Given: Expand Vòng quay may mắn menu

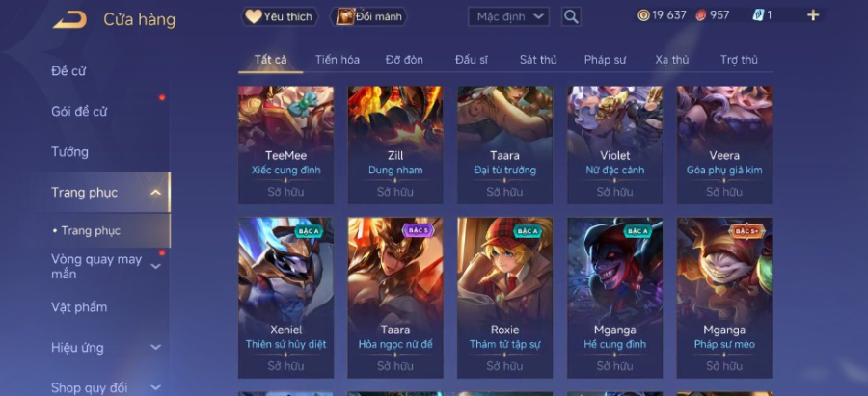Looking at the screenshot, I should 156,267.
